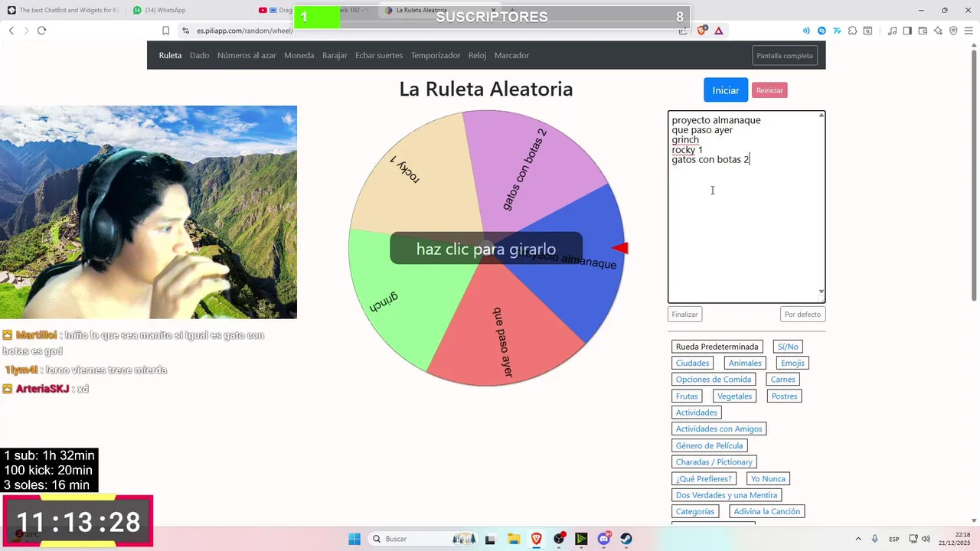Click the blue Iniciar button
Image resolution: width=980 pixels, height=551 pixels.
726,90
